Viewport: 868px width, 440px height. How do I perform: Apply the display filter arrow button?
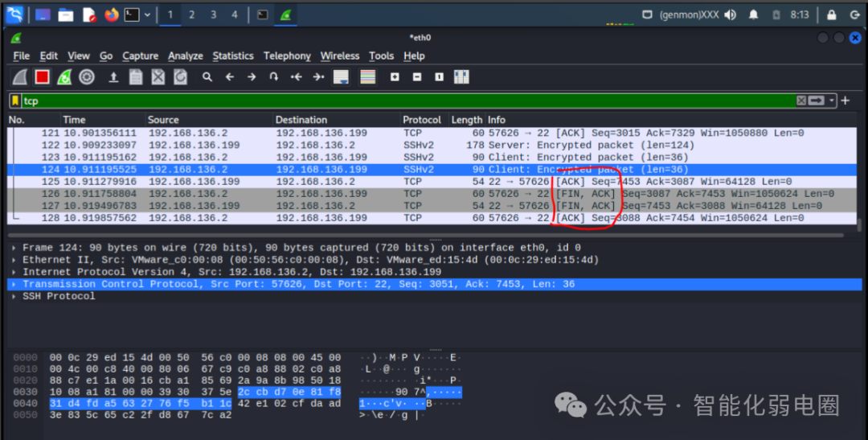tap(817, 101)
